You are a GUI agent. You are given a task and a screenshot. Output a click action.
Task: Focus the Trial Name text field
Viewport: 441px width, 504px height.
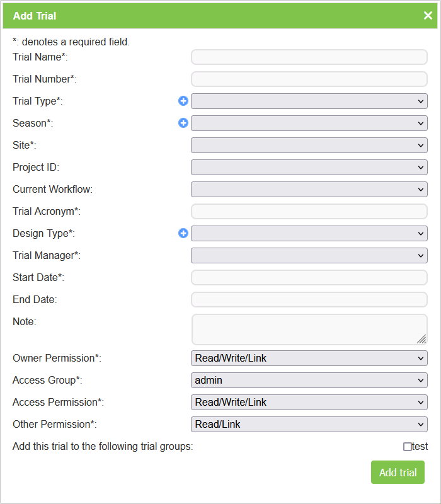pos(309,57)
